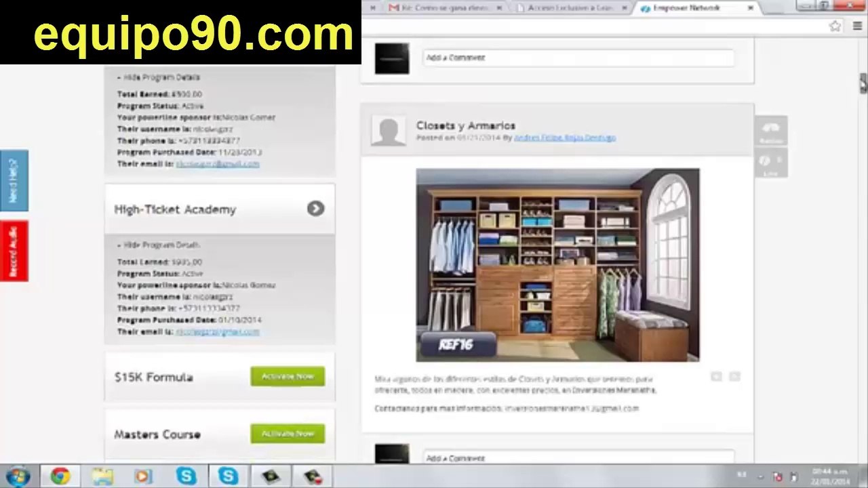The height and width of the screenshot is (488, 868).
Task: Switch to the Gmail tab
Action: click(x=445, y=8)
